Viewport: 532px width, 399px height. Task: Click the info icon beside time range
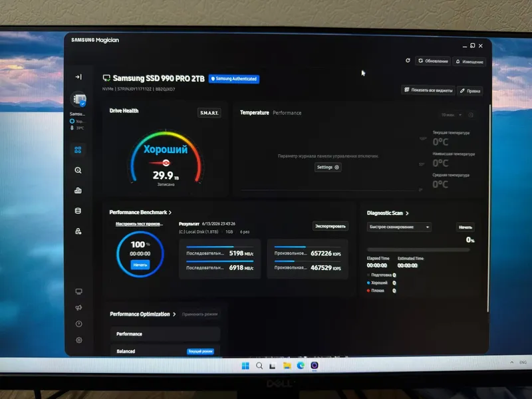tap(471, 115)
